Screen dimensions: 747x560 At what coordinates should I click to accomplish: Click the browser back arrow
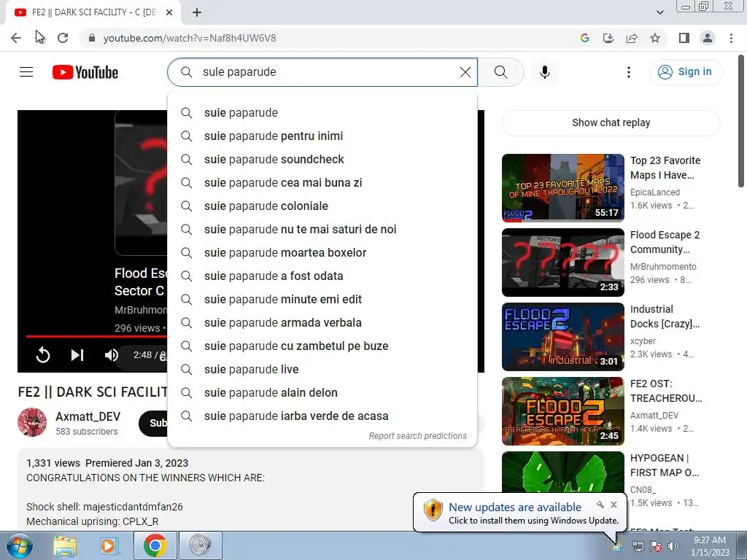point(16,38)
